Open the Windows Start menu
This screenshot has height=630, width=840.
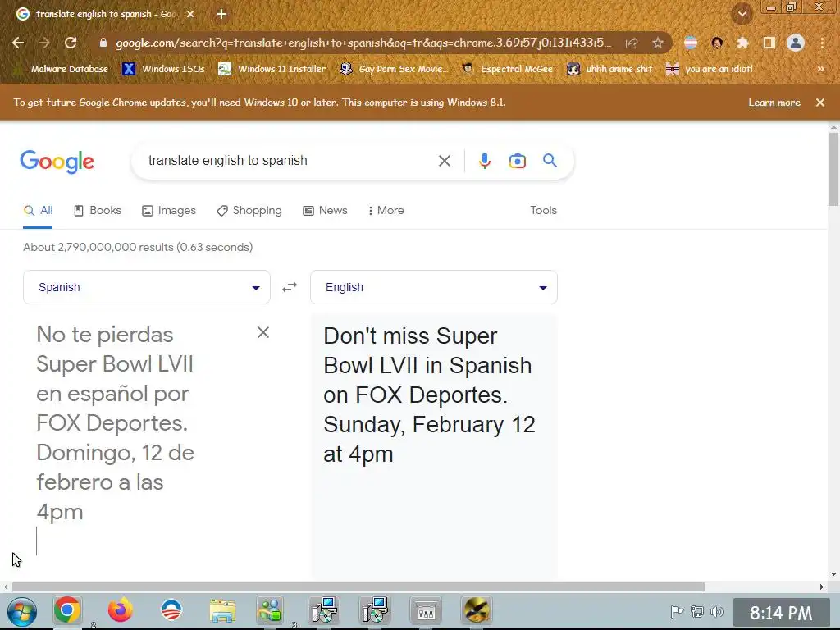[x=22, y=611]
